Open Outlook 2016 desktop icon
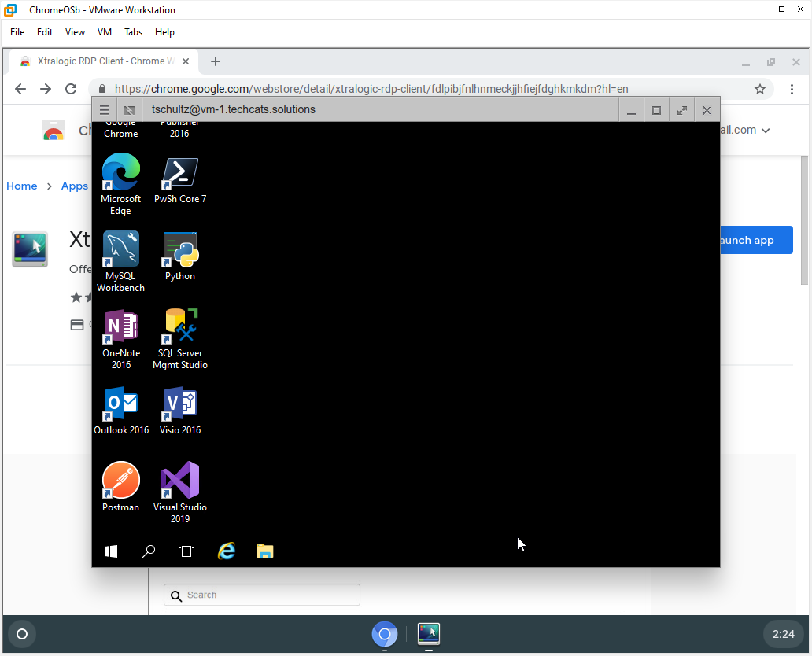The height and width of the screenshot is (656, 812). pos(121,411)
